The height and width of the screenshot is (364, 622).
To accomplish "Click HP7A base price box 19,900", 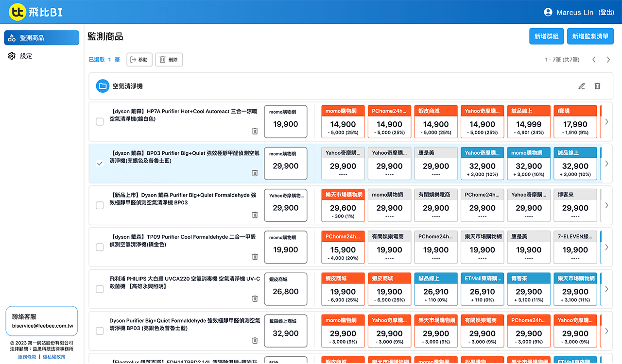I will [x=286, y=122].
